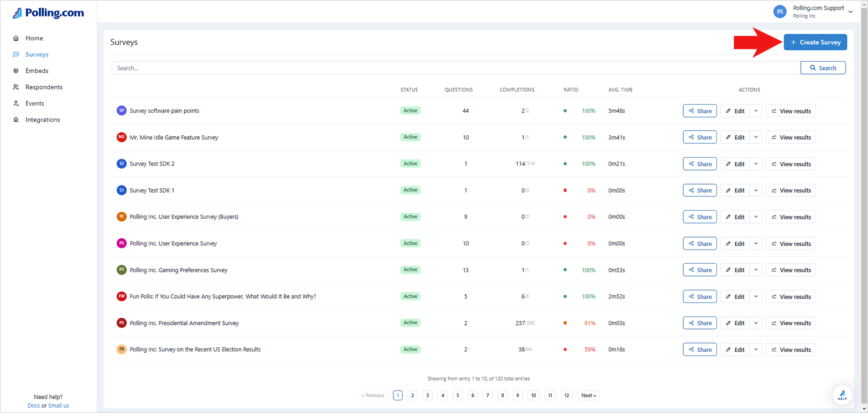This screenshot has height=413, width=868.
Task: Open the Docs link
Action: click(x=33, y=406)
